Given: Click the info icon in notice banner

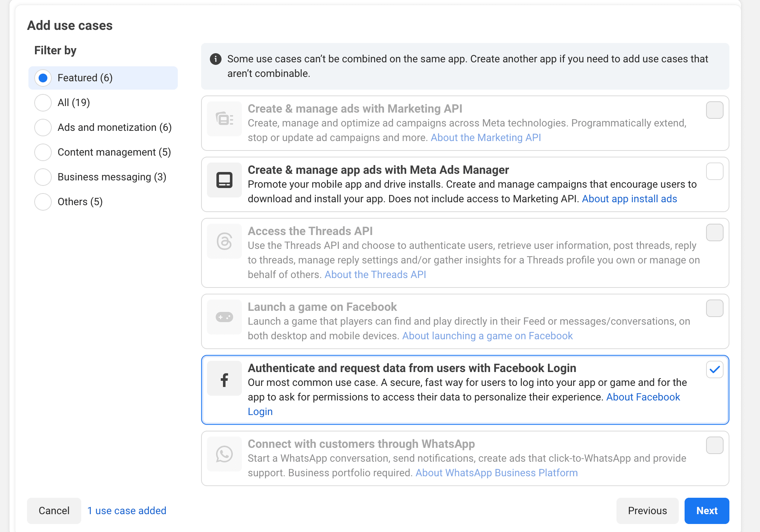Looking at the screenshot, I should click(x=216, y=59).
